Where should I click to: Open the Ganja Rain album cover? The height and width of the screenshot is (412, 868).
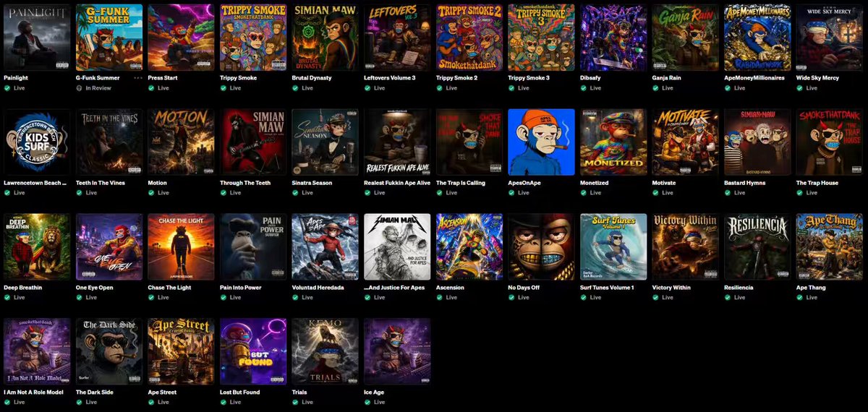[686, 38]
